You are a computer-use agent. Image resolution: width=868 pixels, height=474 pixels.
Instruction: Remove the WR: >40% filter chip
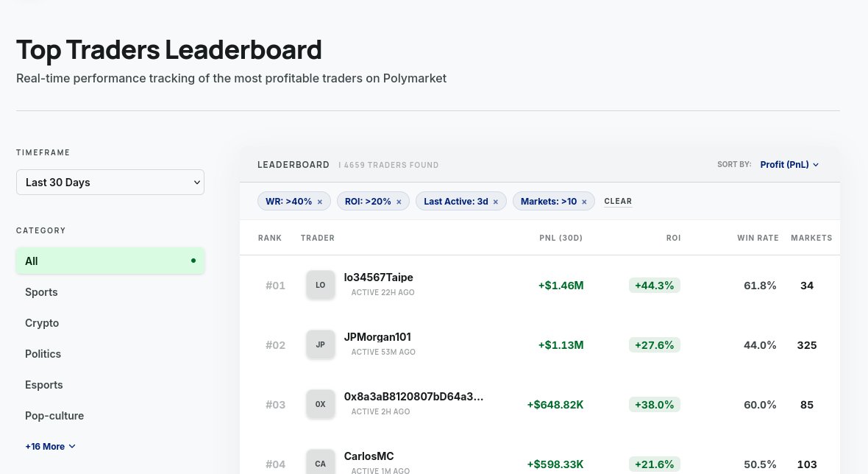click(x=319, y=202)
